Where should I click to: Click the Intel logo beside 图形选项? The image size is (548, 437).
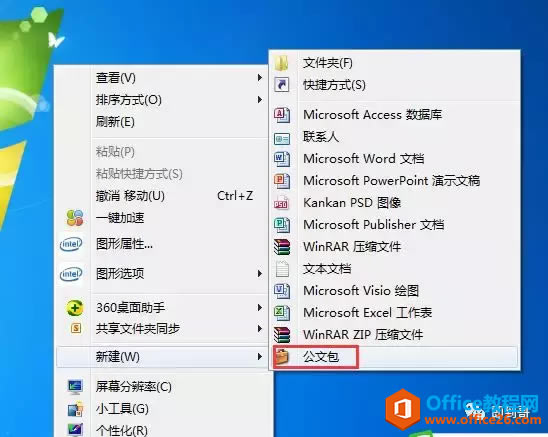(x=72, y=273)
